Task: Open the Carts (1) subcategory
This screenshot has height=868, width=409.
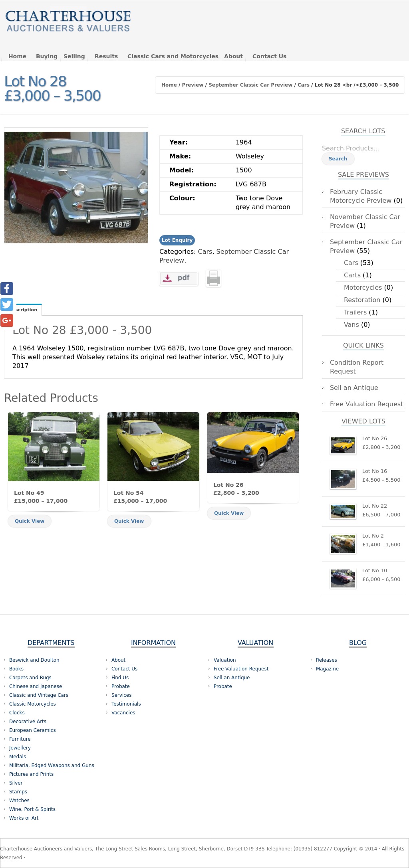Action: pyautogui.click(x=352, y=275)
